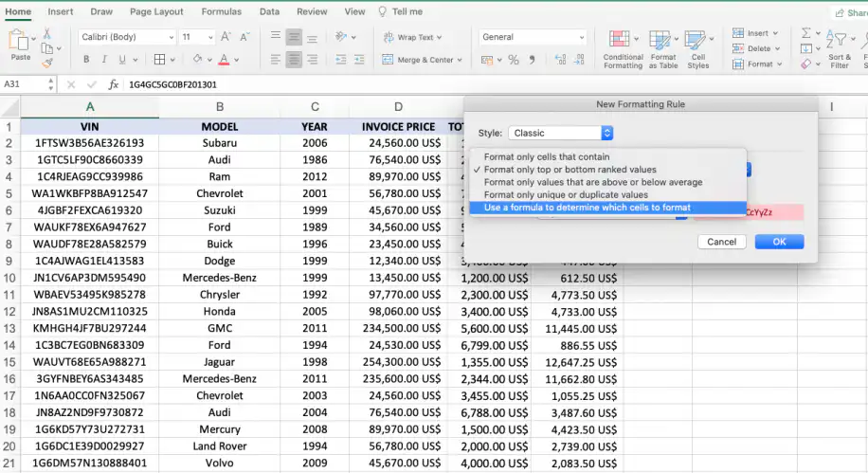Apply Percent style with % icon
This screenshot has height=473, width=868.
[514, 60]
